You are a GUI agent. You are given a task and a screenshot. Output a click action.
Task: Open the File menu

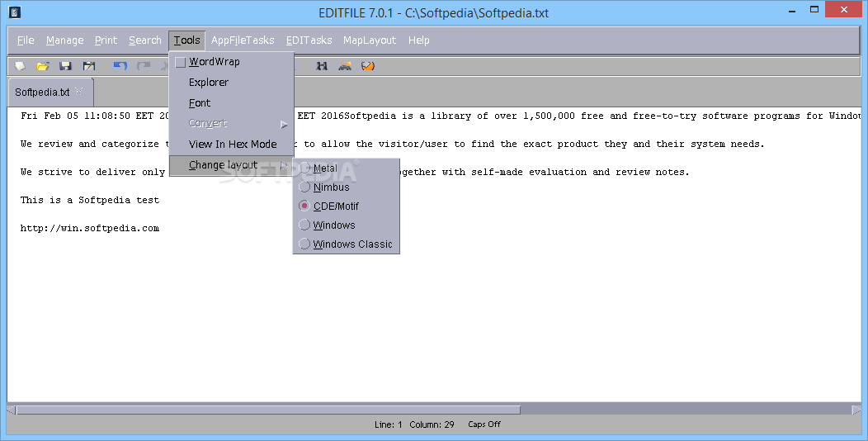(x=26, y=40)
